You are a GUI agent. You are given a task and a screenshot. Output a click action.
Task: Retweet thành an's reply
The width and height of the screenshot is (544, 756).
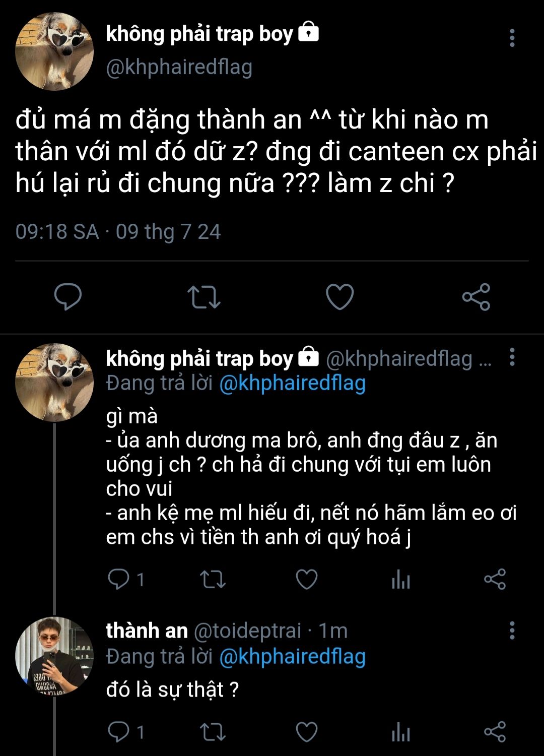coord(213,732)
